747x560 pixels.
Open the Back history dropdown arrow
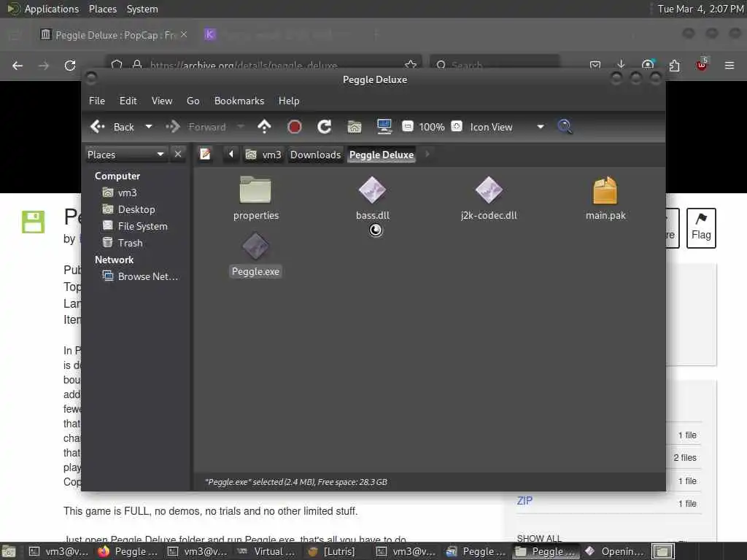coord(149,127)
